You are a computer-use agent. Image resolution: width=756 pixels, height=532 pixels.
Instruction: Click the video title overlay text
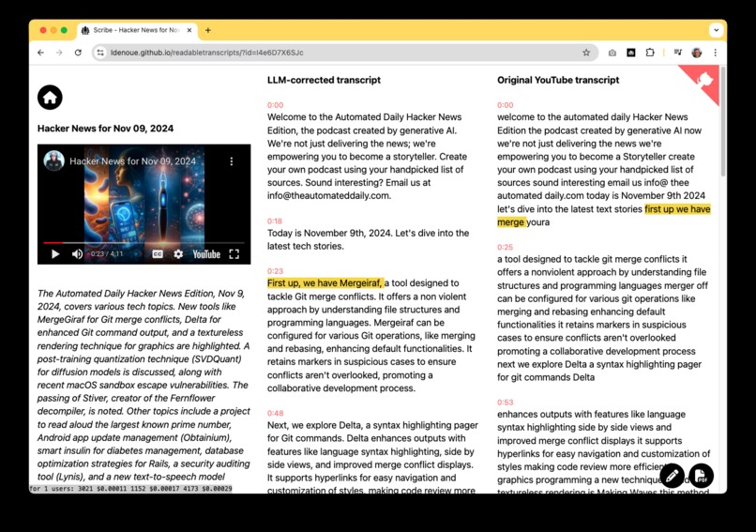pyautogui.click(x=132, y=161)
